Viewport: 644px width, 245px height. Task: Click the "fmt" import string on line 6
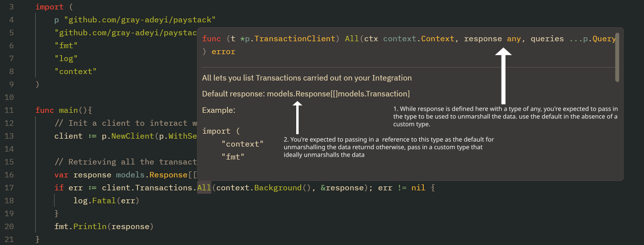click(66, 46)
